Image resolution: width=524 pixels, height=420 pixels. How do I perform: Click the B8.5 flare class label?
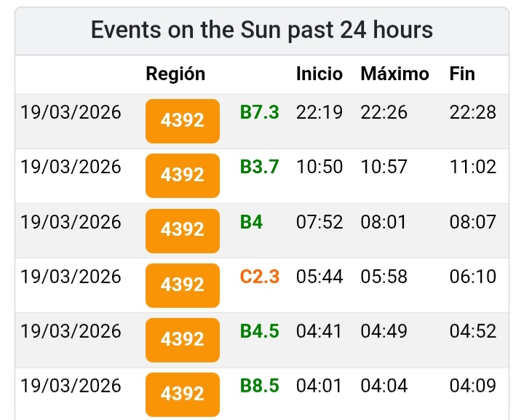pyautogui.click(x=259, y=385)
